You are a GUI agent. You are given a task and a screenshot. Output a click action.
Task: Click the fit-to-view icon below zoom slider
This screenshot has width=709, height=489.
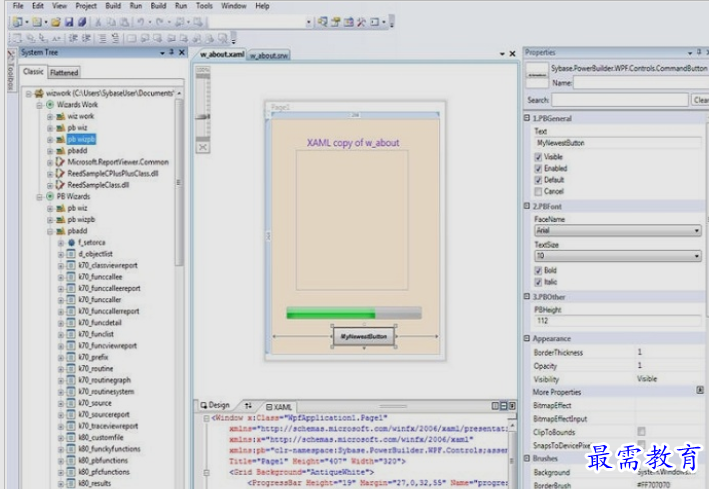point(203,147)
